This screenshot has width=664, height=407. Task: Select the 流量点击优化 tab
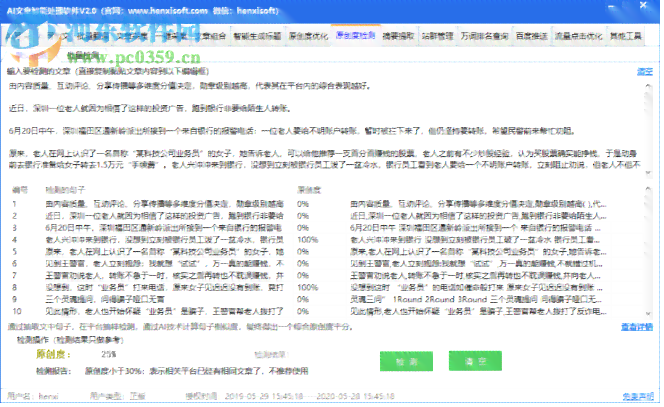[578, 36]
